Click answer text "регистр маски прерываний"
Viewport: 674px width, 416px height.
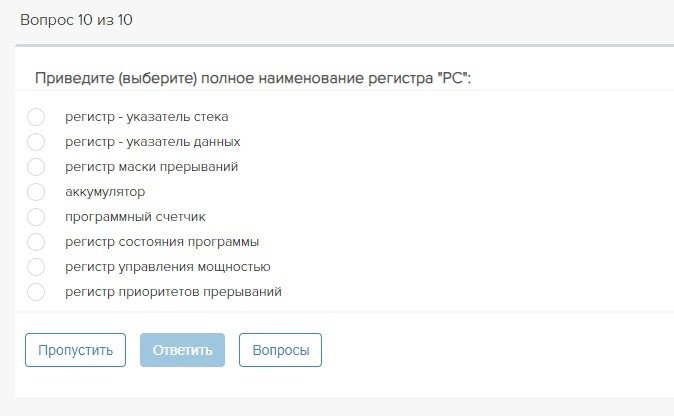pyautogui.click(x=151, y=167)
